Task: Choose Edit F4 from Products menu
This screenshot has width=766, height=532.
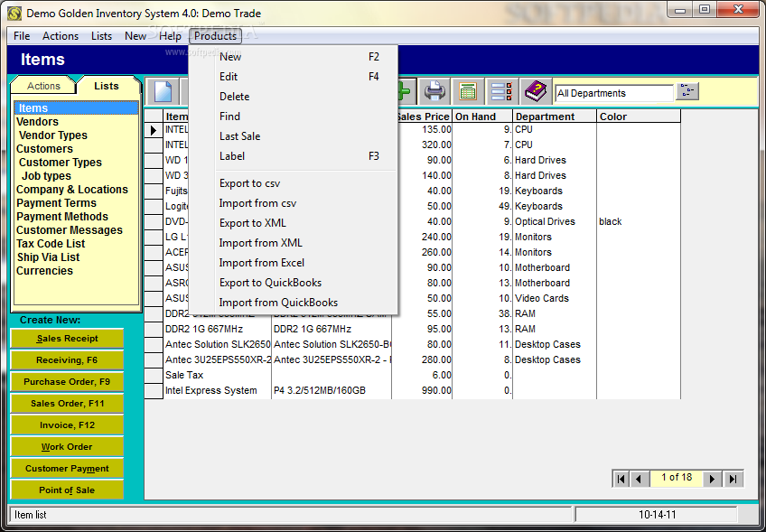Action: pyautogui.click(x=293, y=77)
